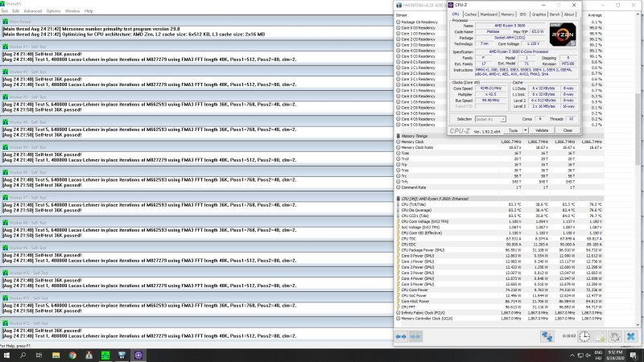Click the ENG HU language indicator

coord(598,356)
